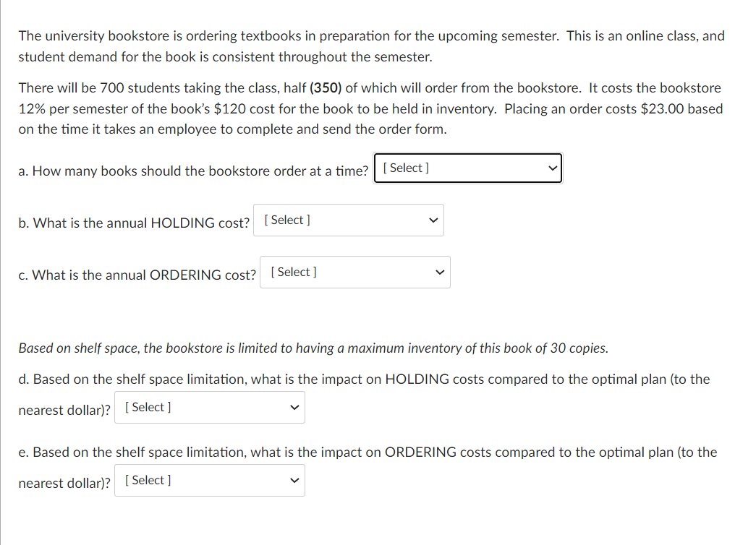The height and width of the screenshot is (545, 756).
Task: Click the highlighted question a select box border
Action: [467, 153]
